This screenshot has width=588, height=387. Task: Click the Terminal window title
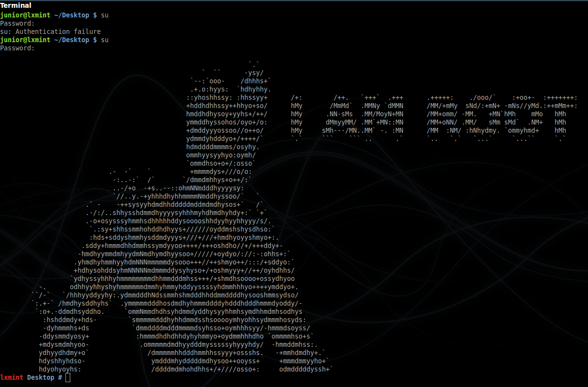(x=16, y=5)
